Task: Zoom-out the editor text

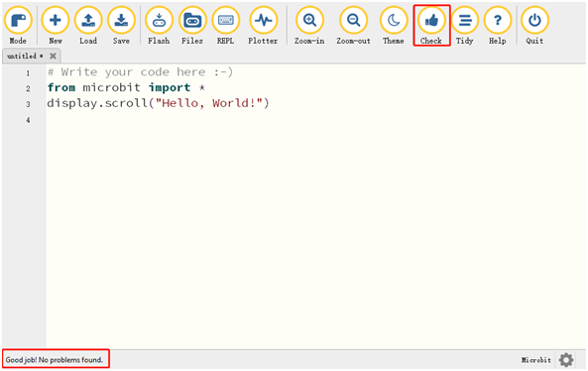Action: (353, 25)
